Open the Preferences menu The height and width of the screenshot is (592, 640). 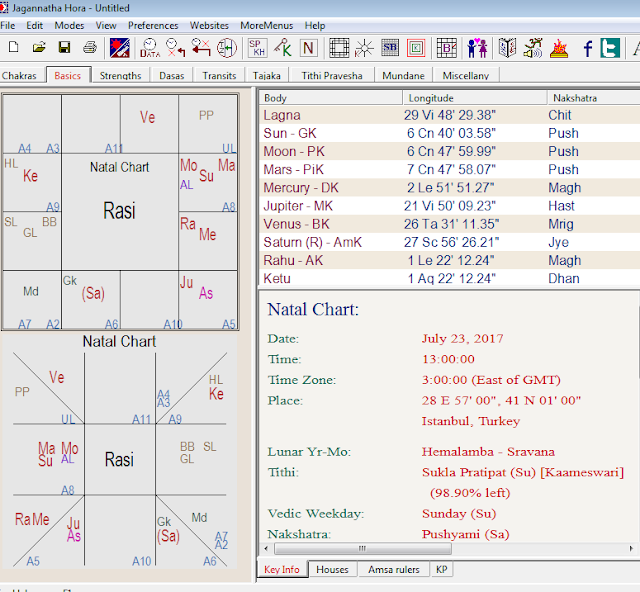153,25
